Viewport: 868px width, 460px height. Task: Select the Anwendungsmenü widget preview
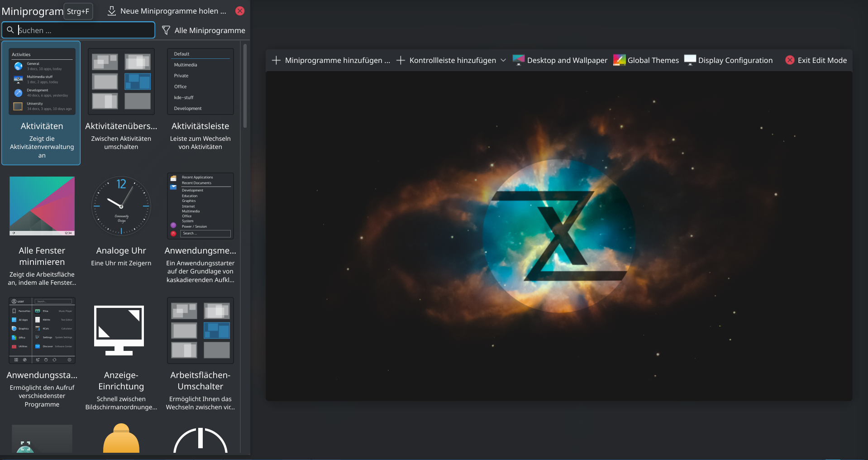point(200,206)
